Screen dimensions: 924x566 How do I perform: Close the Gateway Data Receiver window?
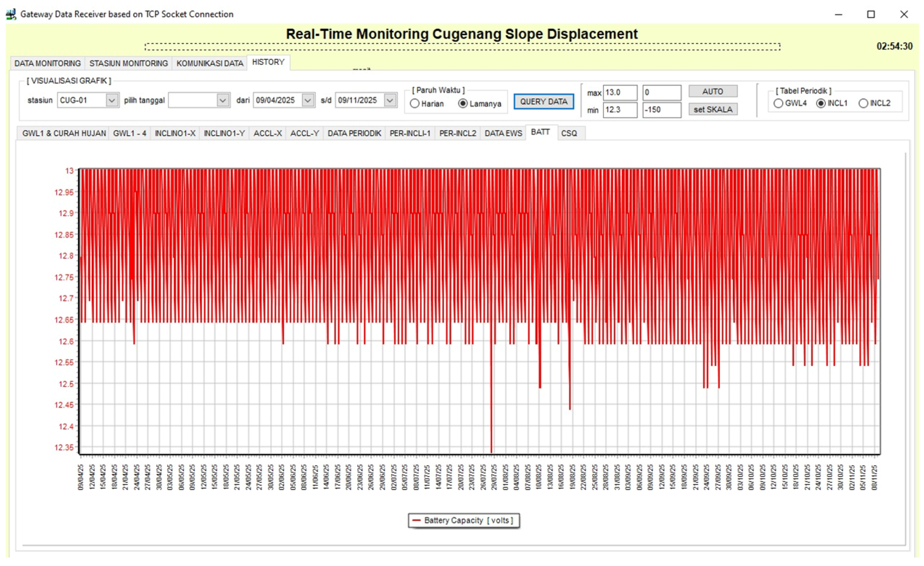tap(904, 14)
